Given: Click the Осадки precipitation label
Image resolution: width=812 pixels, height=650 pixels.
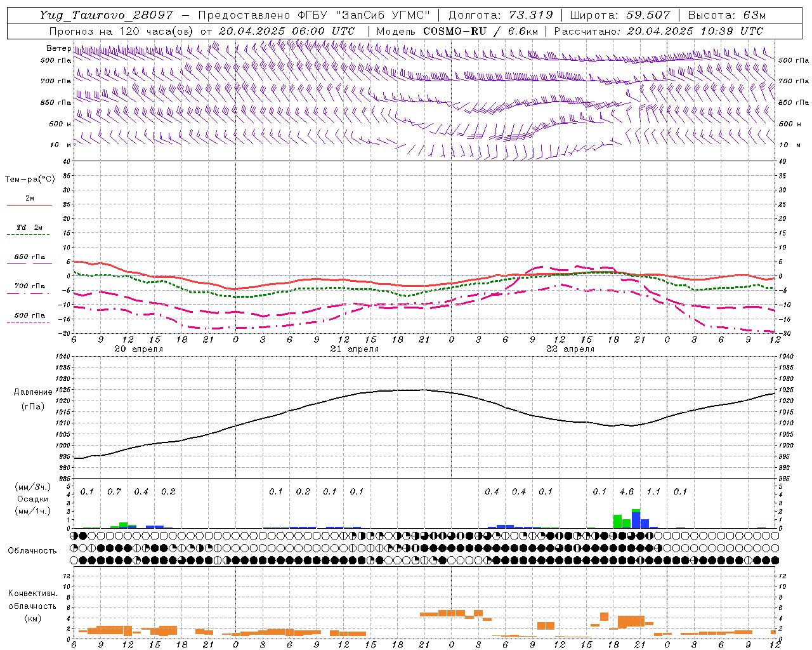Looking at the screenshot, I should point(32,499).
